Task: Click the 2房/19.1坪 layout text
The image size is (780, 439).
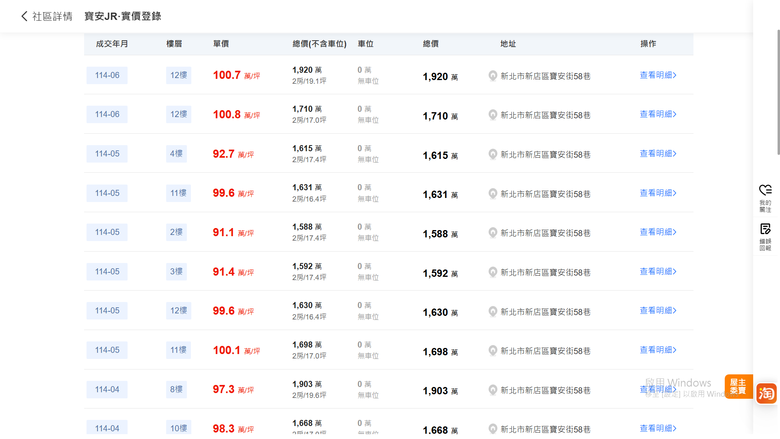Action: pos(309,81)
